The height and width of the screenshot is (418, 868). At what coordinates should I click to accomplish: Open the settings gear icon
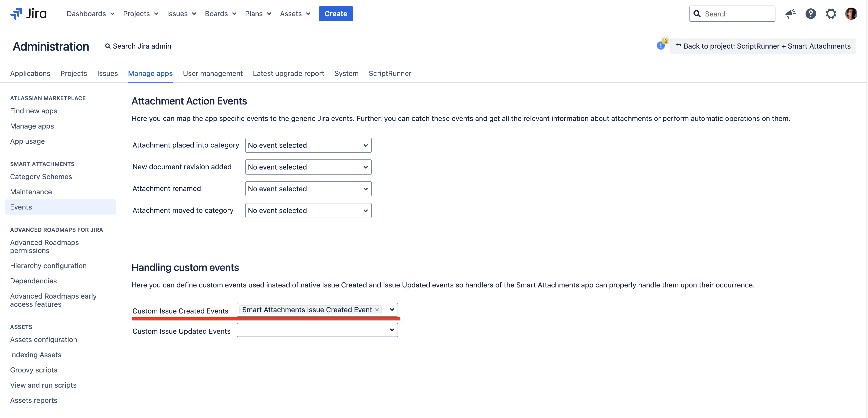(x=831, y=14)
